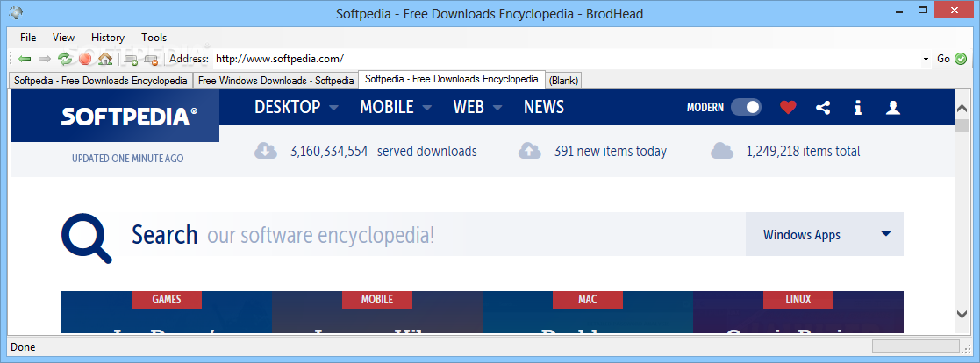This screenshot has height=363, width=980.
Task: Refresh the page with green arrows icon
Action: [65, 59]
